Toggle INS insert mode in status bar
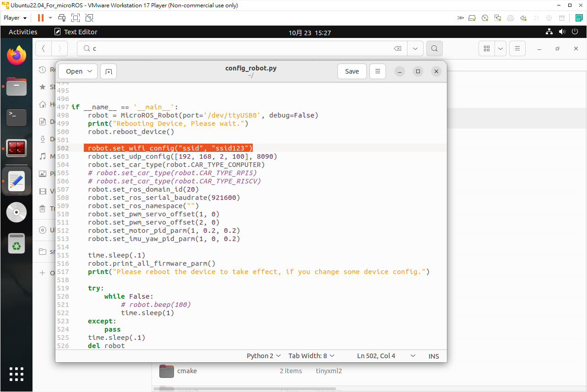The height and width of the screenshot is (392, 587). 434,356
